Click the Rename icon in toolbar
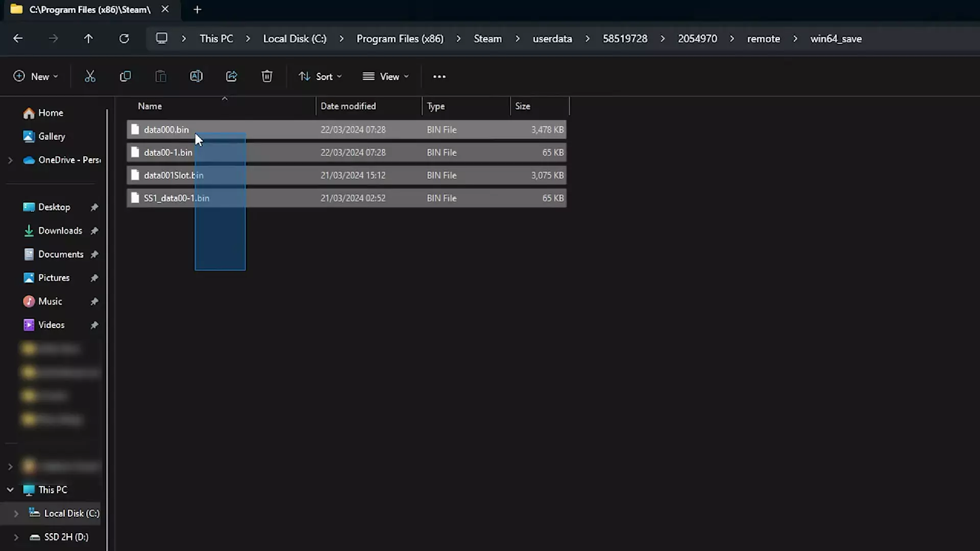 pos(196,76)
